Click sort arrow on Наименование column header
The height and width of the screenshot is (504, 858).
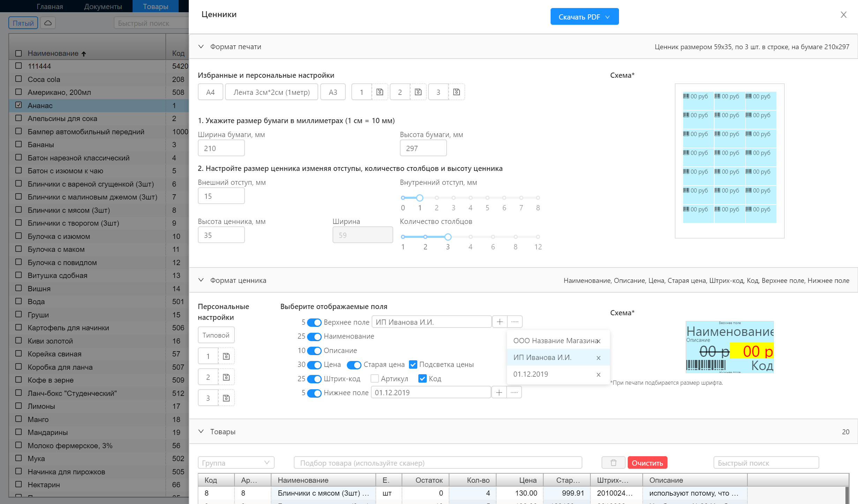(84, 54)
